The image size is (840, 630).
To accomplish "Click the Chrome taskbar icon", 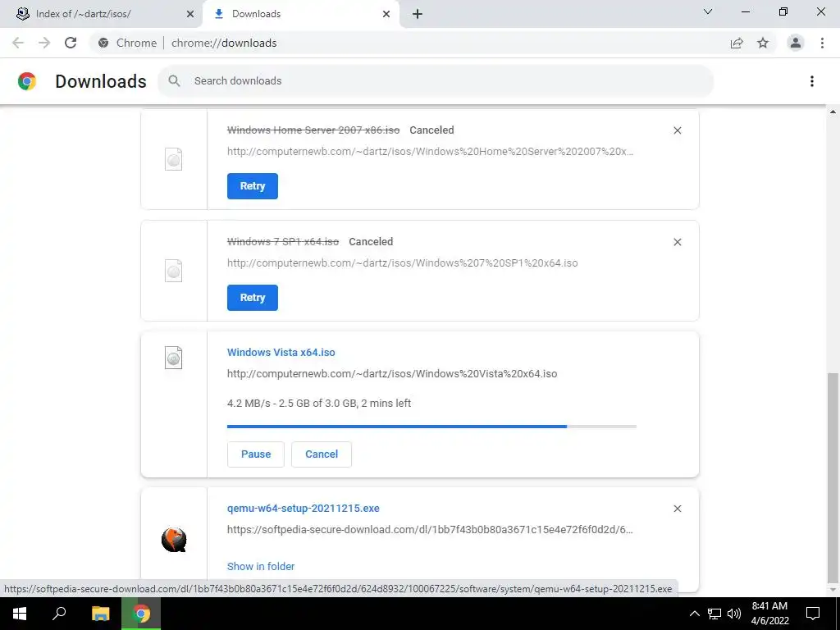I will pos(141,614).
